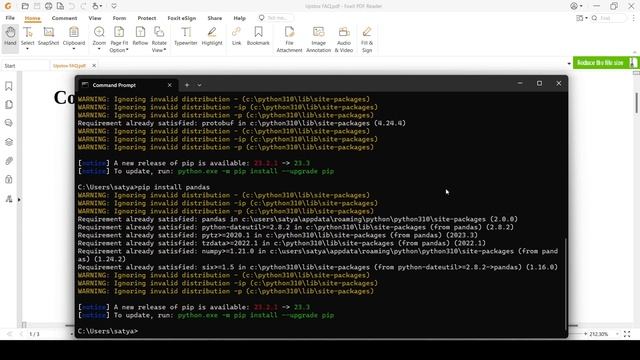Screen dimensions: 640x360
Task: Open Page Fit Option
Action: coord(119,39)
